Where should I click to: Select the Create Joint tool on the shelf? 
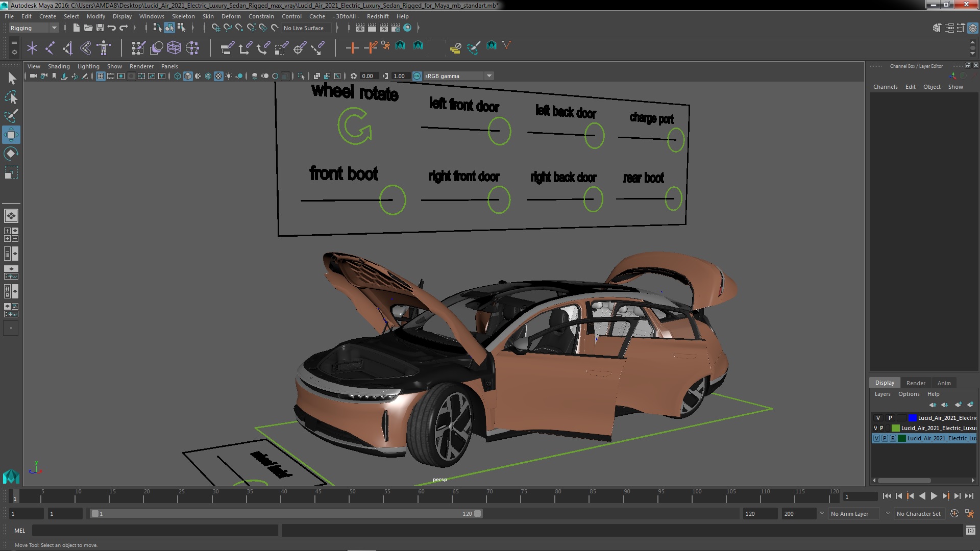[50, 48]
